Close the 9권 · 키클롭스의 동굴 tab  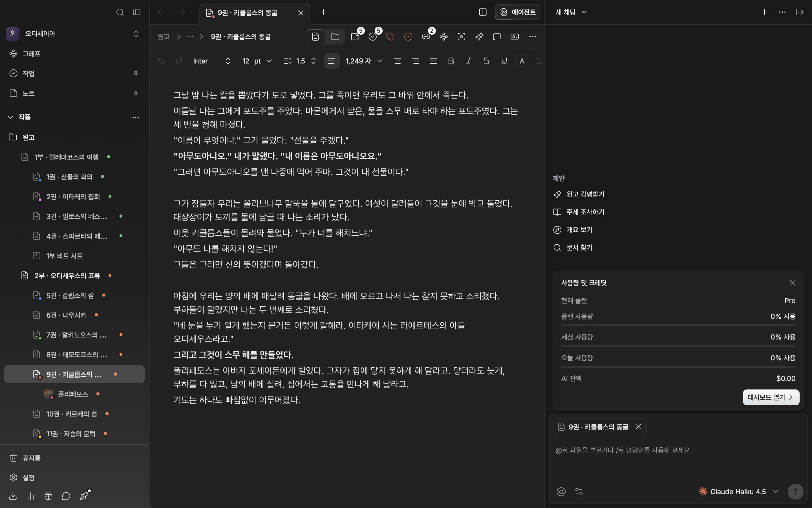point(301,13)
